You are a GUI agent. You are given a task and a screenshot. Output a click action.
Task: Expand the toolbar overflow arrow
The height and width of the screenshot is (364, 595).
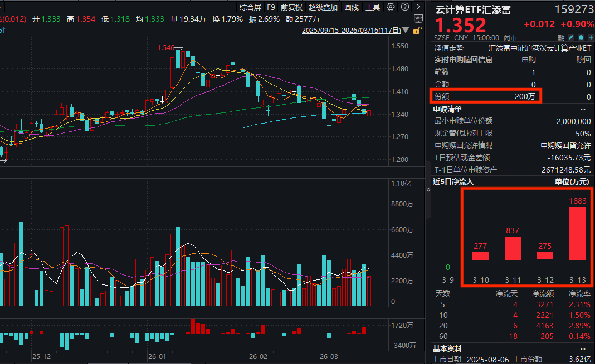pyautogui.click(x=418, y=7)
